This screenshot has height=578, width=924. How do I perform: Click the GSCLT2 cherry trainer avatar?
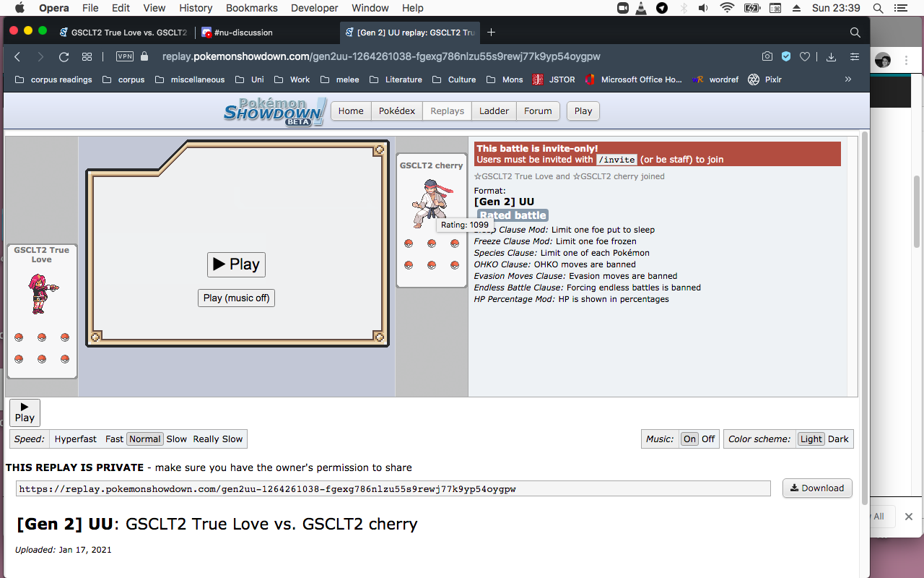coord(431,203)
